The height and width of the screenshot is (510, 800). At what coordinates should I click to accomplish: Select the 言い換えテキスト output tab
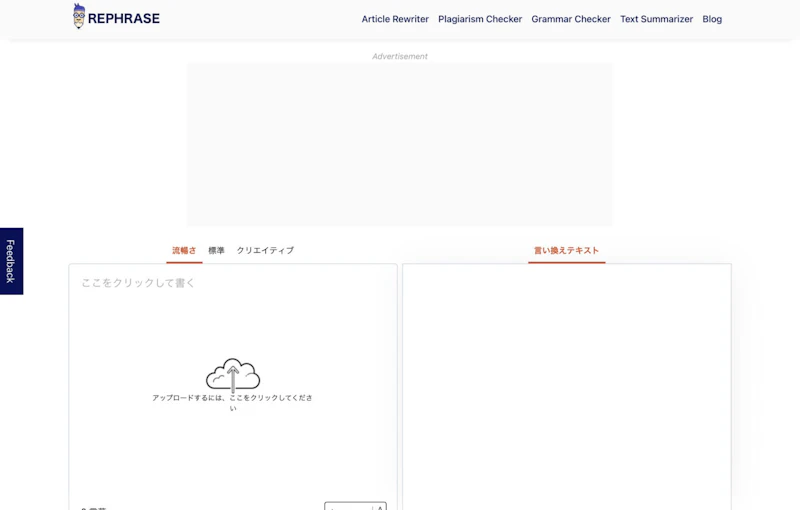point(566,250)
